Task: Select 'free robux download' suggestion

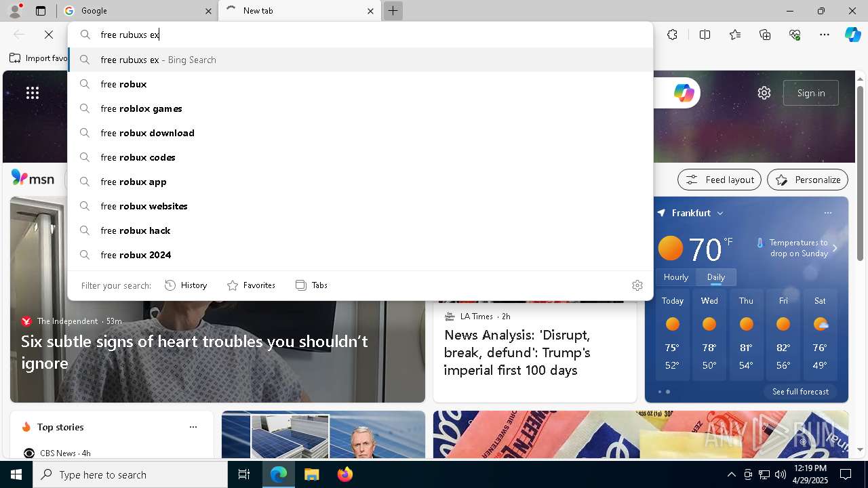Action: (361, 133)
